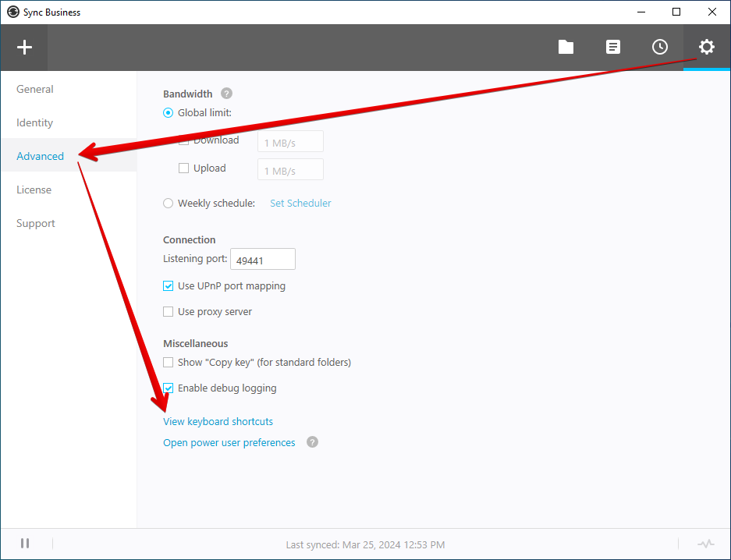The image size is (731, 560).
Task: Switch to the Identity settings tab
Action: coord(34,122)
